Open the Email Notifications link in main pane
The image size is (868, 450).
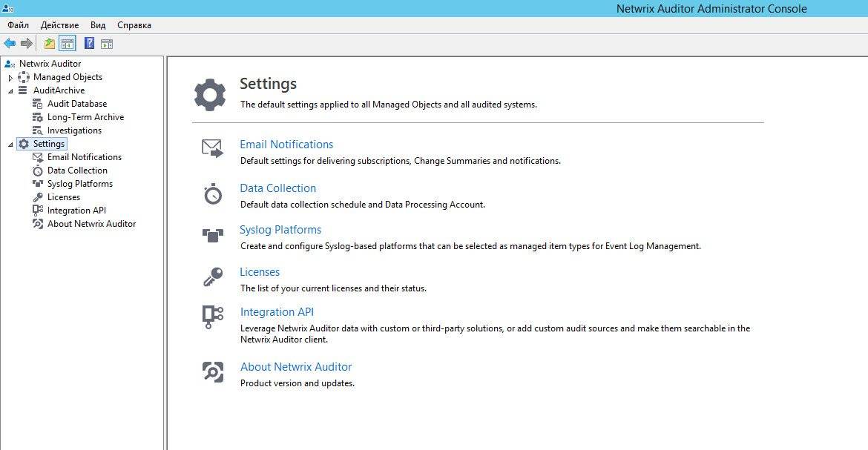[x=286, y=145]
